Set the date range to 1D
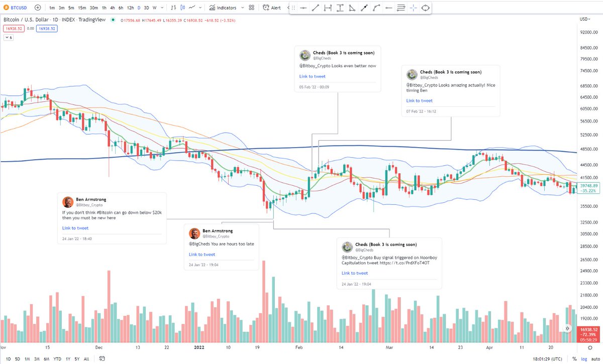The width and height of the screenshot is (603, 364). point(8,359)
